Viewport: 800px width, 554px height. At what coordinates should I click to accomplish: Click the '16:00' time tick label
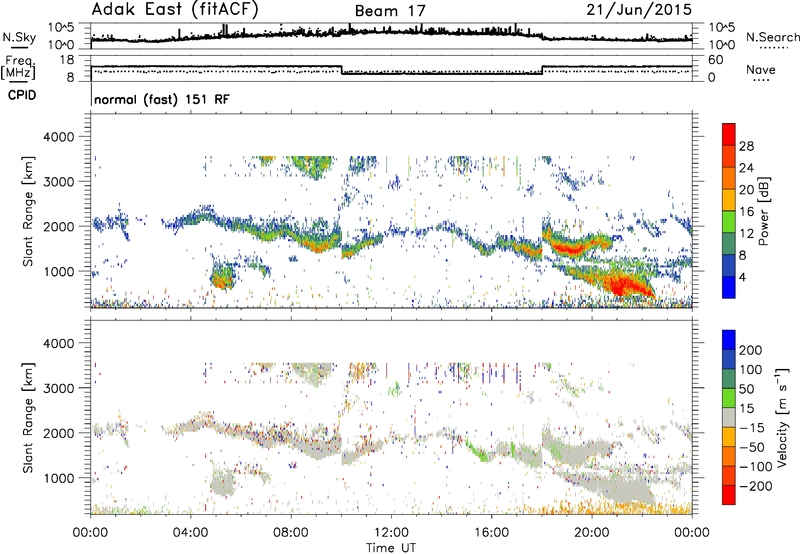click(491, 533)
